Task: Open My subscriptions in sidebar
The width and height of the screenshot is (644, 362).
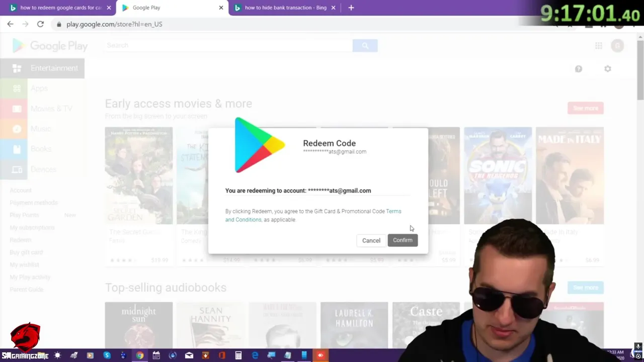Action: (32, 228)
